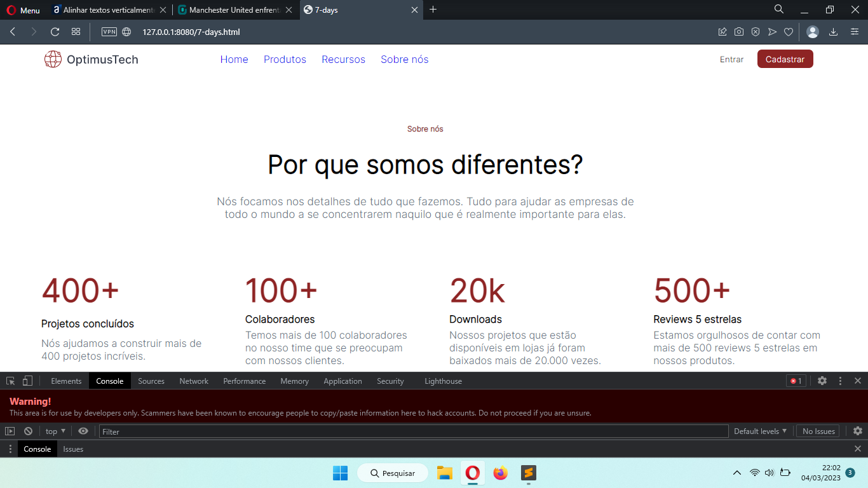Open the Opera Menu button
Image resolution: width=868 pixels, height=488 pixels.
click(x=24, y=10)
